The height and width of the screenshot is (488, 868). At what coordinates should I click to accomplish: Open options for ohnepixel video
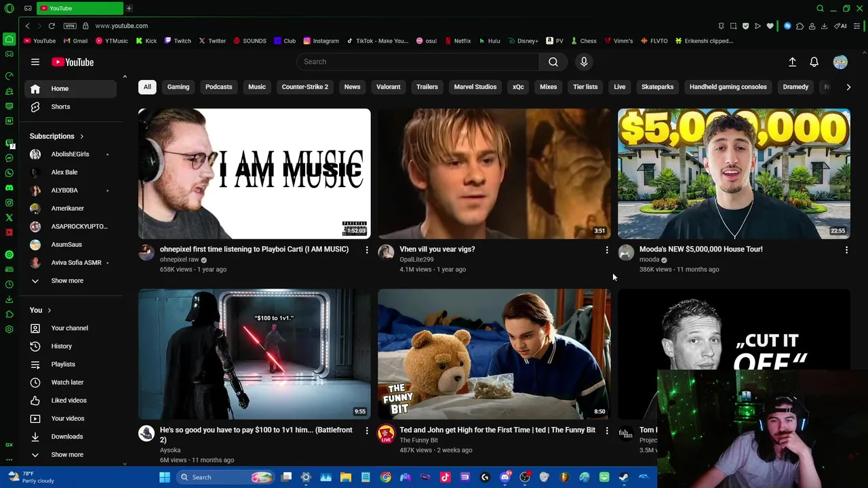[x=367, y=250]
